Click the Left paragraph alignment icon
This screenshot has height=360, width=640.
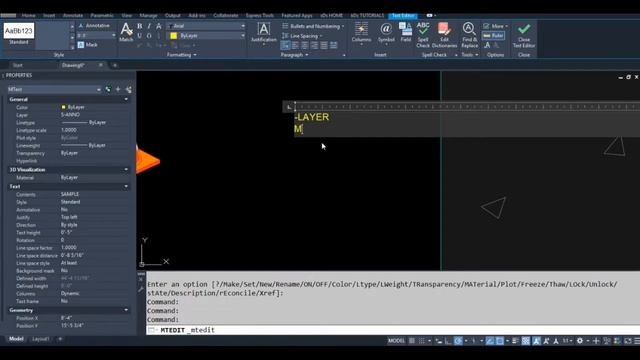(296, 45)
